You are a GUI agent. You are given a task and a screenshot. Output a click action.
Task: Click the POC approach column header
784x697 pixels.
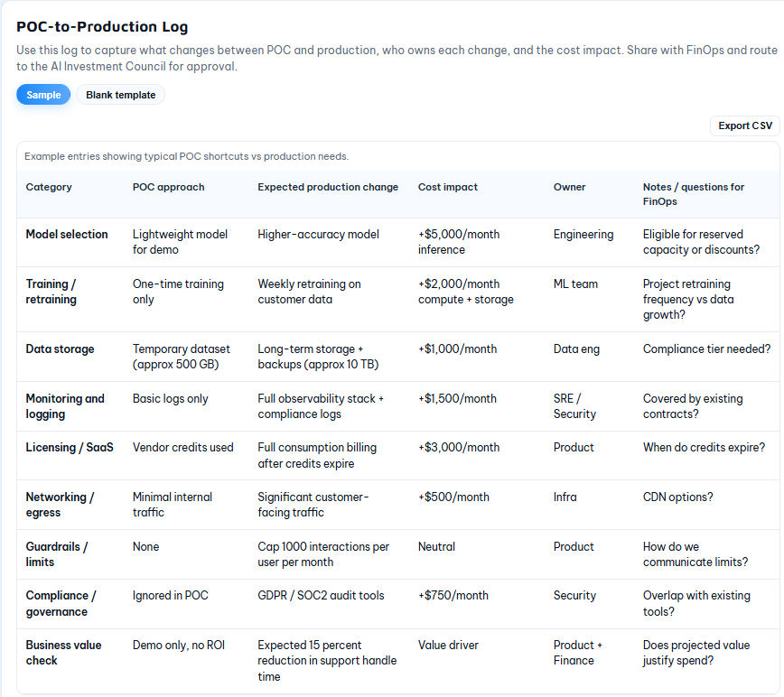(168, 187)
